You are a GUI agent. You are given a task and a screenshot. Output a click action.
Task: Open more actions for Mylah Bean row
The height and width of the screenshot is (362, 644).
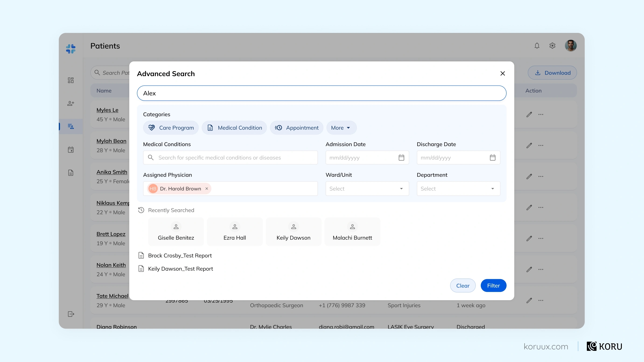[x=541, y=145]
